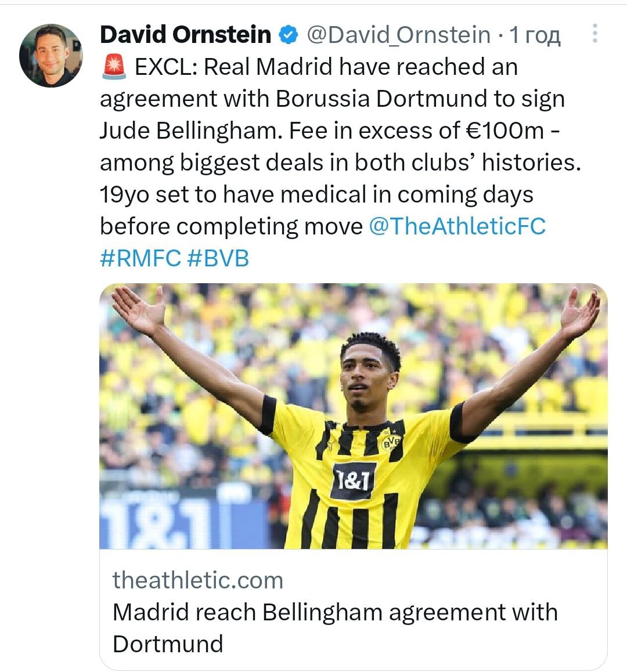Image resolution: width=627 pixels, height=672 pixels.
Task: Click the blue verified badge
Action: click(x=289, y=35)
